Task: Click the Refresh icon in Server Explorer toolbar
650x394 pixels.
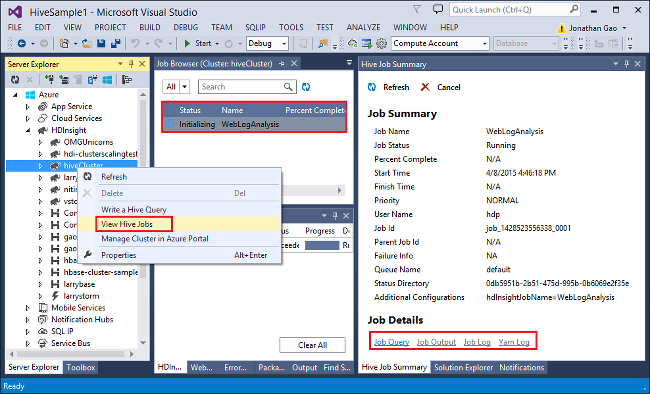Action: pyautogui.click(x=15, y=79)
